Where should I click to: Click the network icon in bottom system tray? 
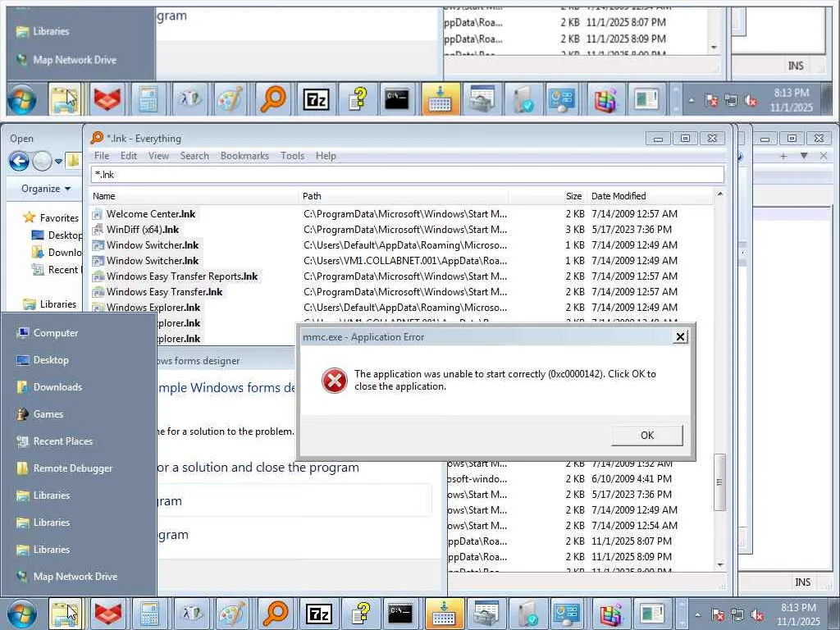click(x=737, y=615)
